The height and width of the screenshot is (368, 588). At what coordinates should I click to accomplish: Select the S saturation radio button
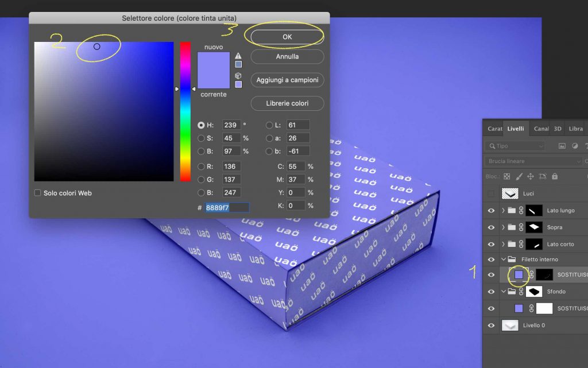tap(201, 138)
